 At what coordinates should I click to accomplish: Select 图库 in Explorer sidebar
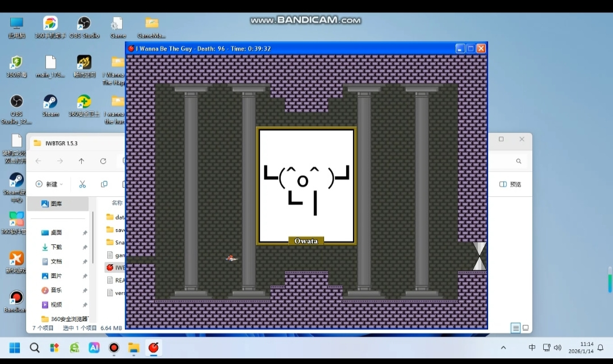pos(58,204)
